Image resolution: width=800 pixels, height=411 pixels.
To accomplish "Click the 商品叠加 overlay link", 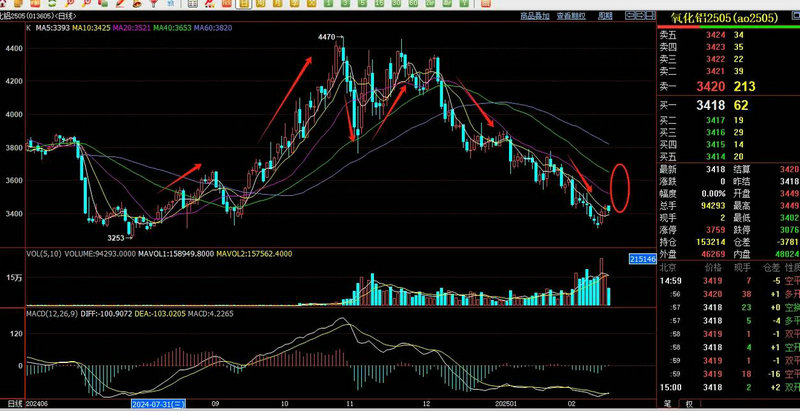I will pos(535,17).
